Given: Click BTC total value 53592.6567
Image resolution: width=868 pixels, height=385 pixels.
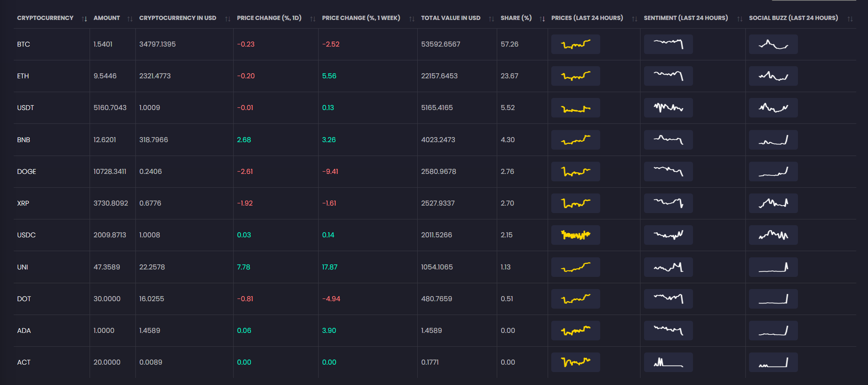Looking at the screenshot, I should (x=440, y=44).
